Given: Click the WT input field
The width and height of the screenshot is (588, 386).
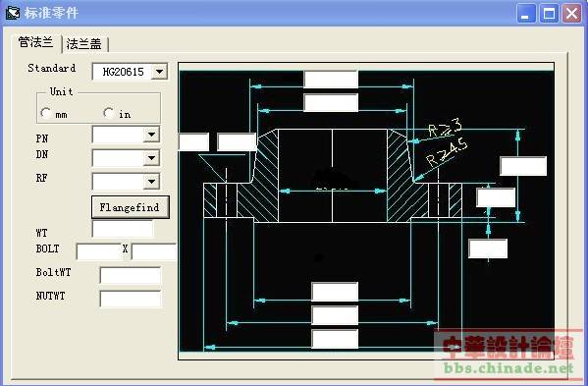Looking at the screenshot, I should [x=123, y=229].
